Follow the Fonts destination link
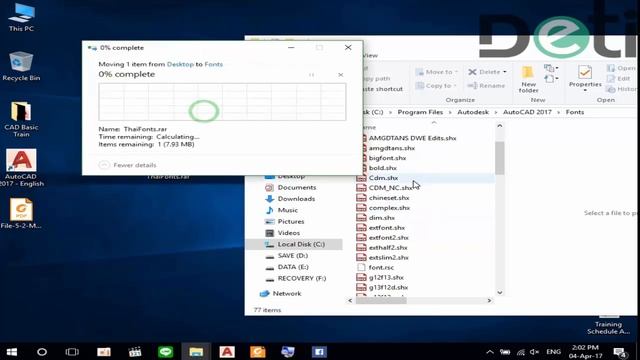Viewport: 640px width, 360px height. click(x=213, y=64)
